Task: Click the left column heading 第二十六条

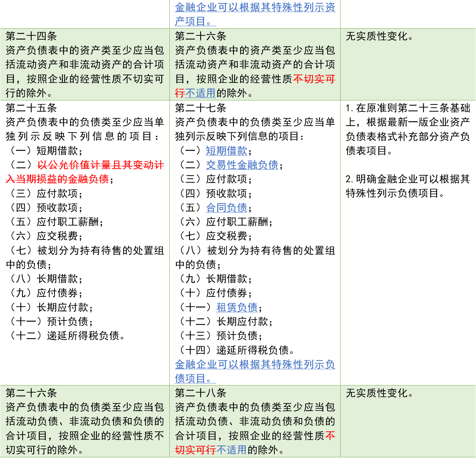Action: pyautogui.click(x=31, y=393)
